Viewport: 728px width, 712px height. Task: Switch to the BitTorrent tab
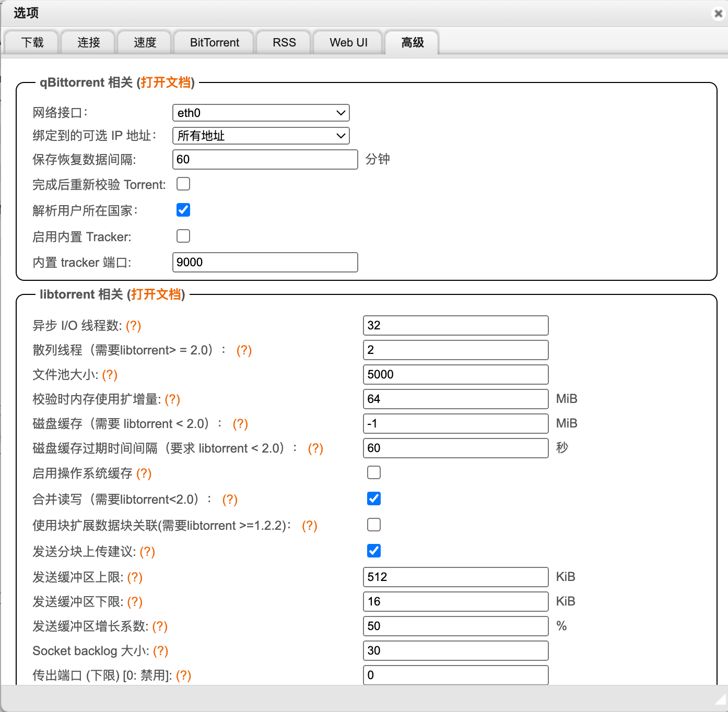pyautogui.click(x=214, y=43)
